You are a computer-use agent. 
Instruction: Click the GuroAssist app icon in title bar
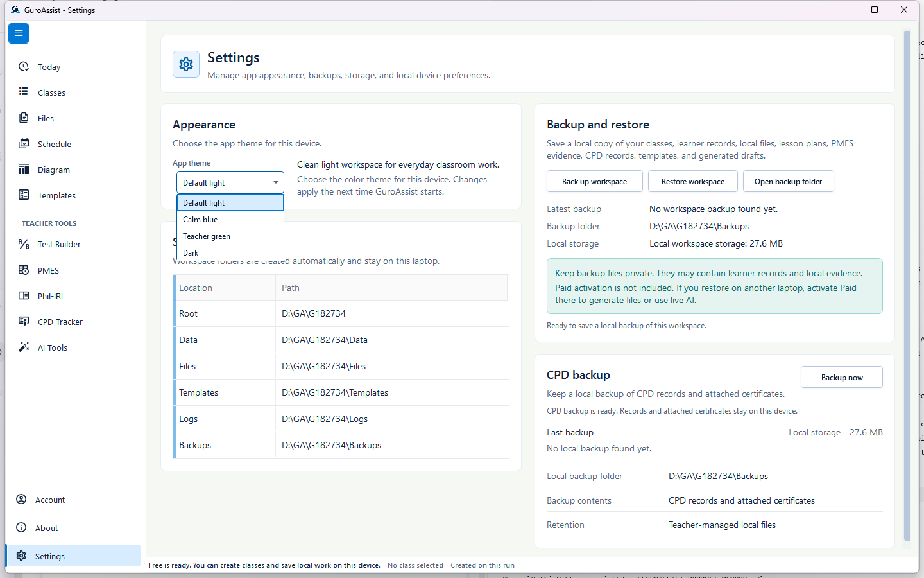point(15,10)
